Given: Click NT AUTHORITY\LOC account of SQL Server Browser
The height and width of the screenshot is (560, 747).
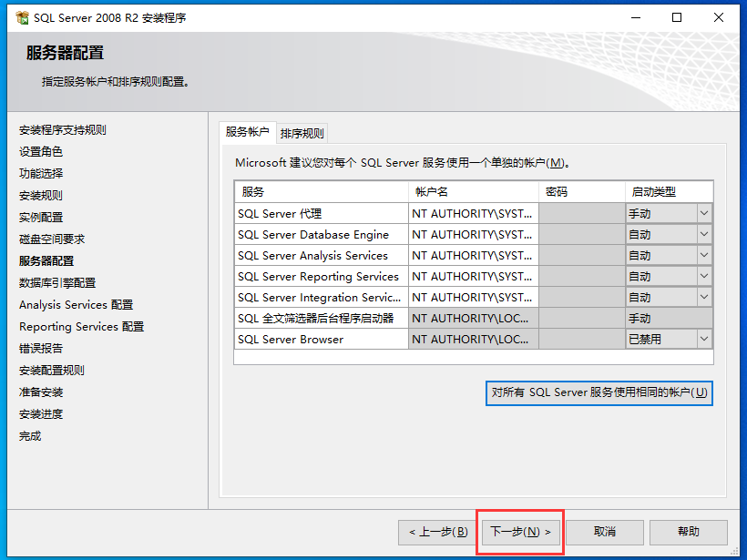Looking at the screenshot, I should click(x=474, y=339).
